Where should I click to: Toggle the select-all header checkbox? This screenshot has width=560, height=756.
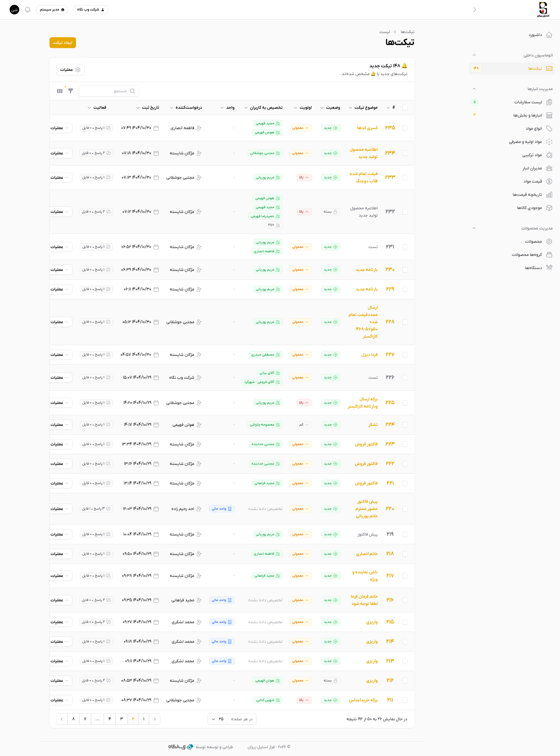405,108
